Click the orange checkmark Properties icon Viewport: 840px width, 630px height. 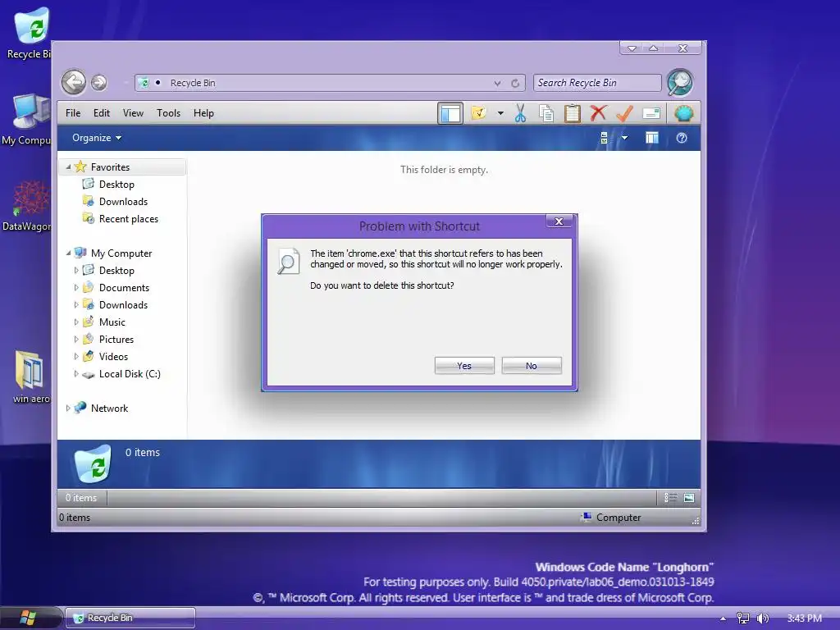pos(624,113)
